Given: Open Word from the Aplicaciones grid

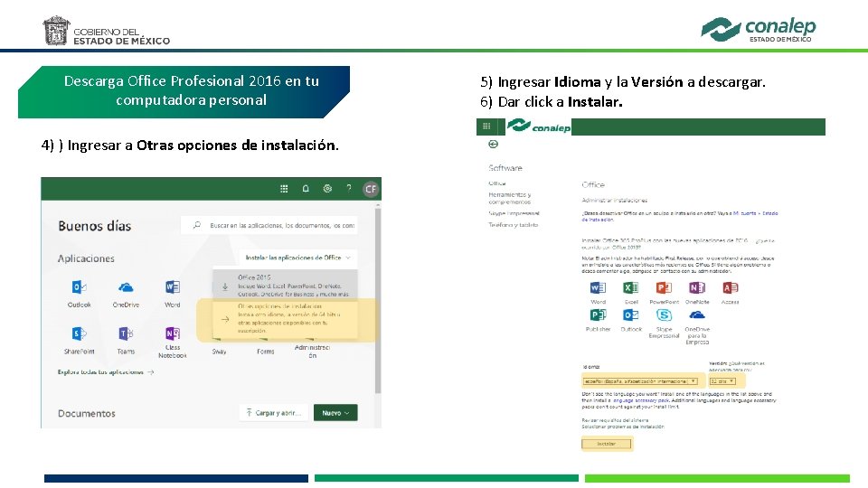Looking at the screenshot, I should pos(172,293).
